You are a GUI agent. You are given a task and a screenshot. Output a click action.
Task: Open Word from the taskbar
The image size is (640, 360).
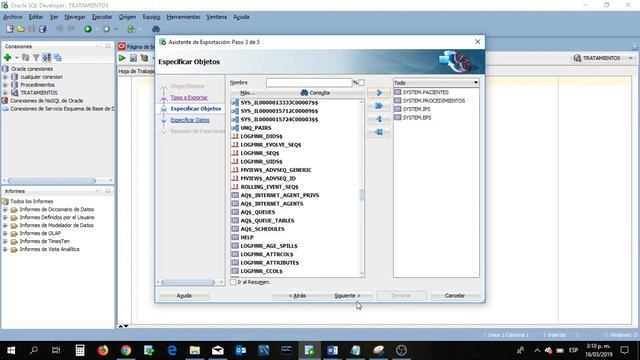pos(332,350)
